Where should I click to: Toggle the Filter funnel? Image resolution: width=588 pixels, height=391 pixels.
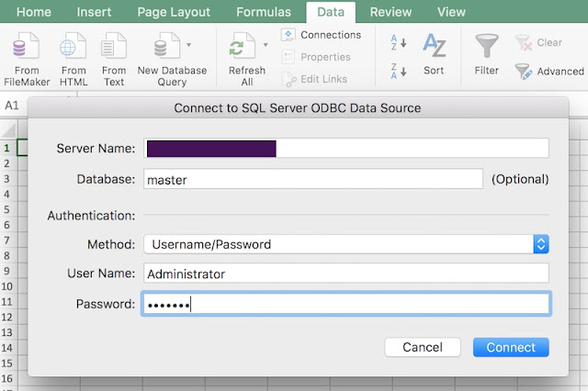pos(486,46)
